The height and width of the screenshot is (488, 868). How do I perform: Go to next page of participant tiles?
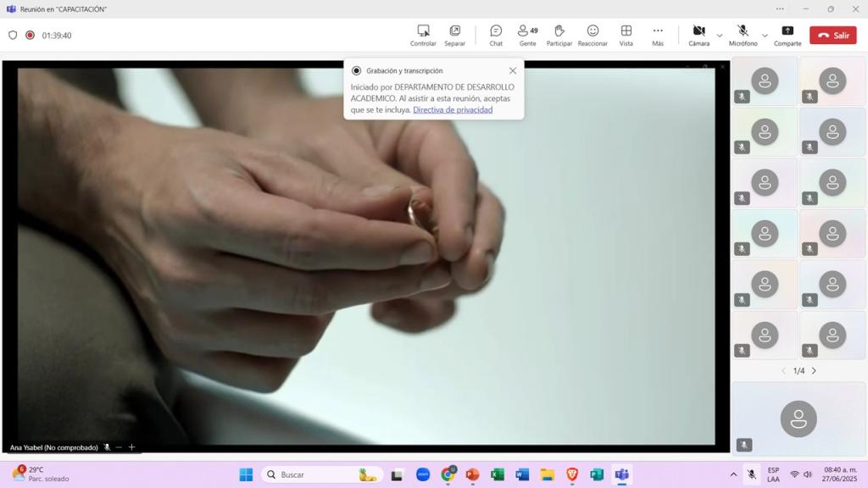[x=814, y=371]
